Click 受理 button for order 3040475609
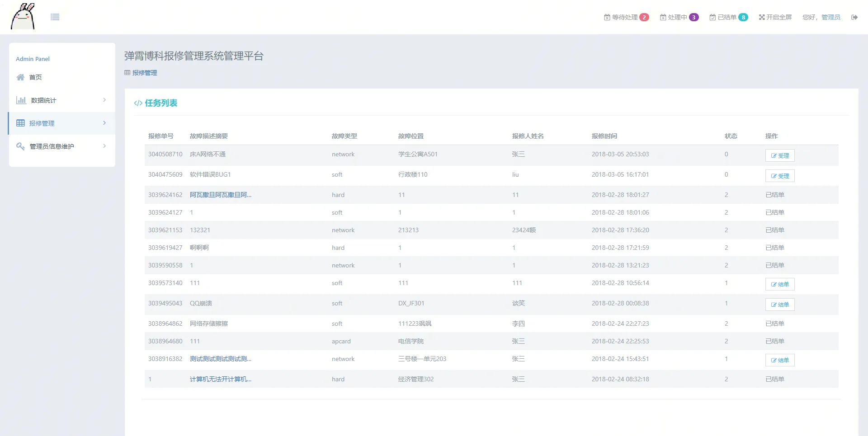This screenshot has width=868, height=436. 779,176
